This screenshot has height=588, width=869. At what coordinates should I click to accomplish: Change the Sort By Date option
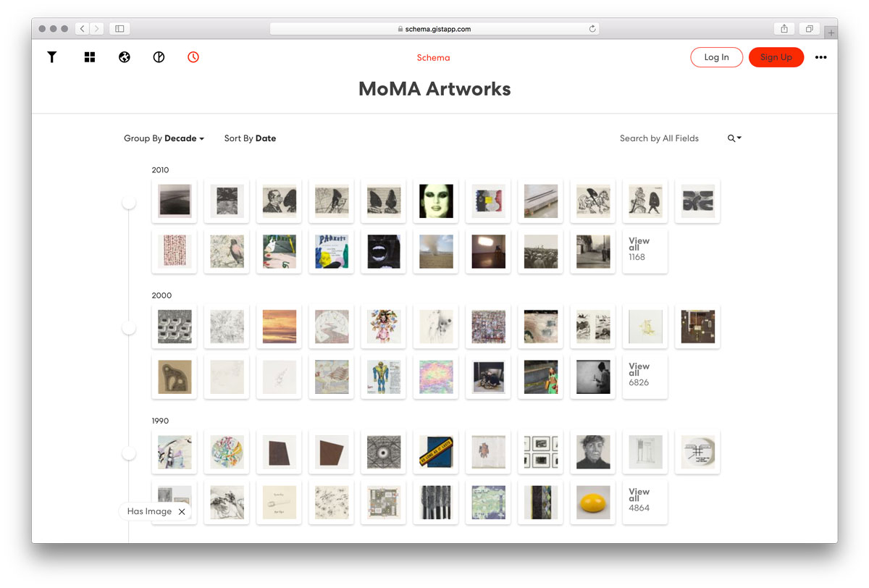(x=250, y=138)
